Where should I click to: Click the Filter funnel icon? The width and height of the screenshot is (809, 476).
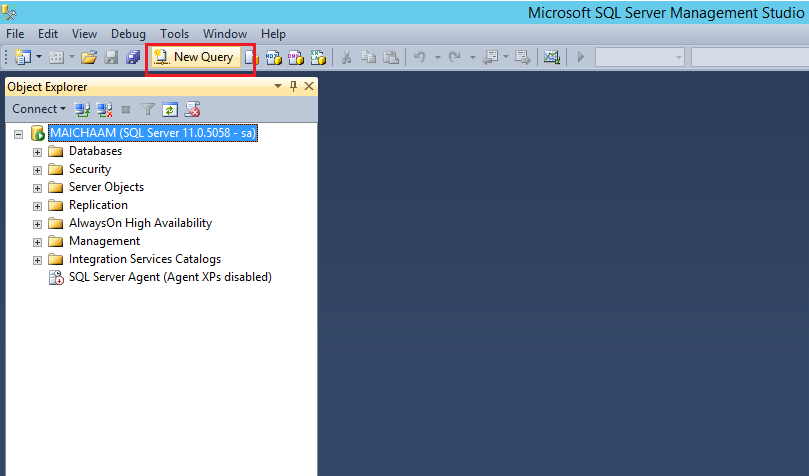148,109
